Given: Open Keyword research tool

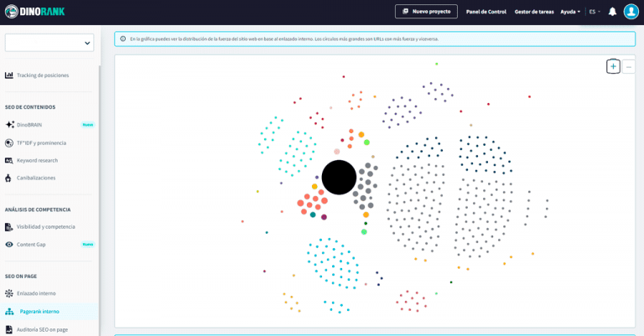Looking at the screenshot, I should point(37,160).
